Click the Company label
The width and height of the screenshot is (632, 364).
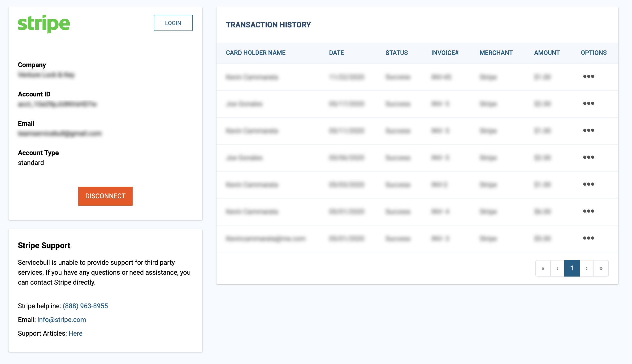coord(32,65)
